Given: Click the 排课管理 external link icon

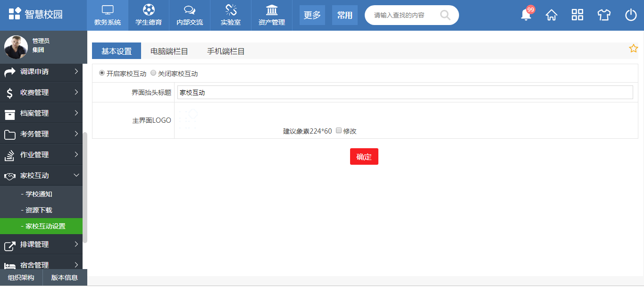Looking at the screenshot, I should point(10,245).
